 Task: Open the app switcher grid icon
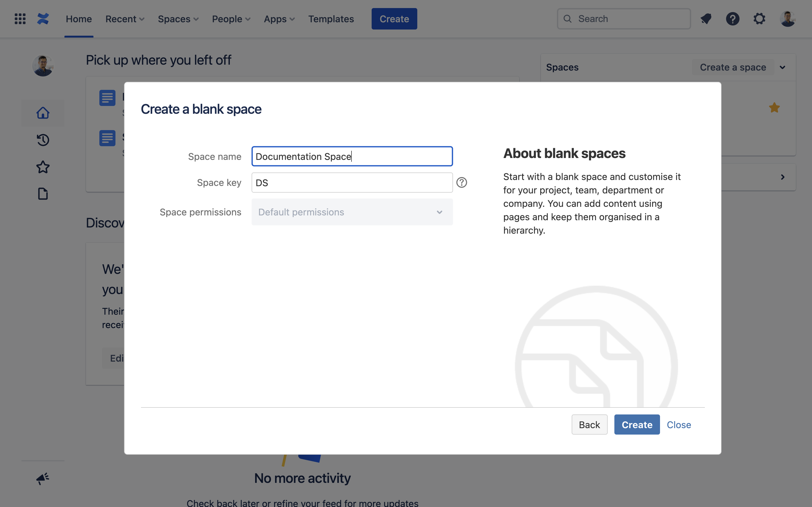[20, 19]
